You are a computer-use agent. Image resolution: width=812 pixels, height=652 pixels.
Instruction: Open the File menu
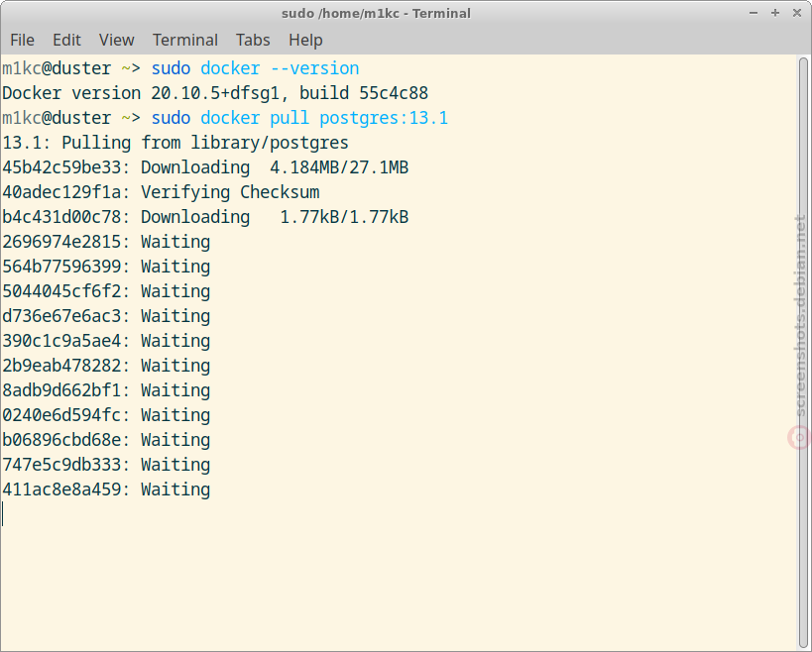click(22, 40)
